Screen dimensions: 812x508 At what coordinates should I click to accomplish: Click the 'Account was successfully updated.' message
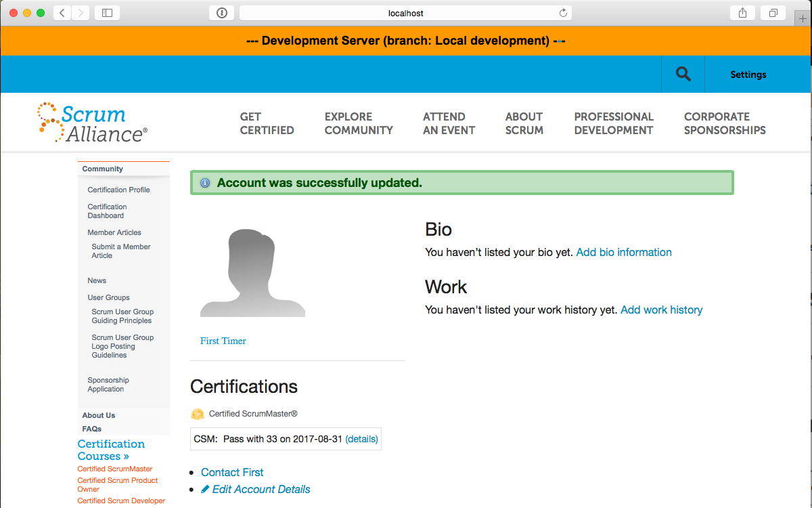[319, 183]
